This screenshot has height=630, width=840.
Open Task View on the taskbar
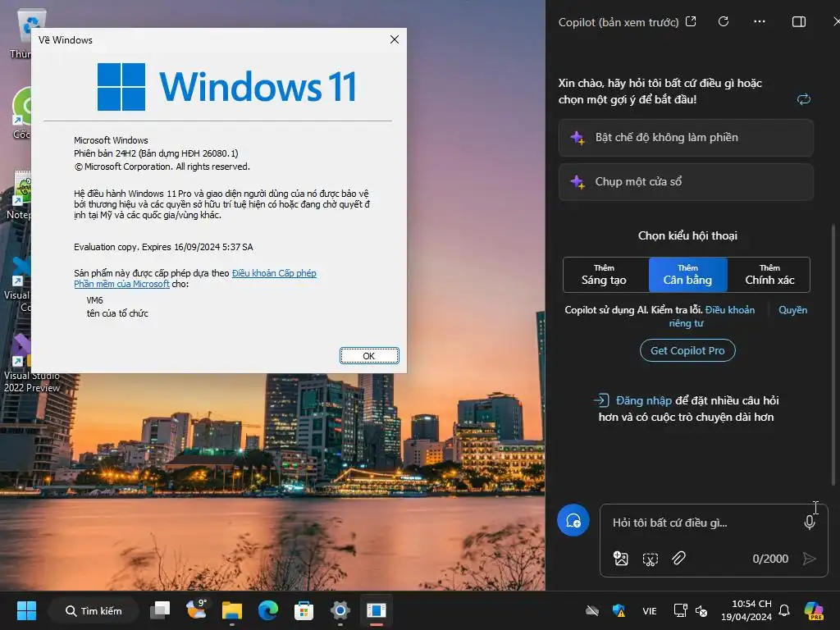pyautogui.click(x=160, y=610)
